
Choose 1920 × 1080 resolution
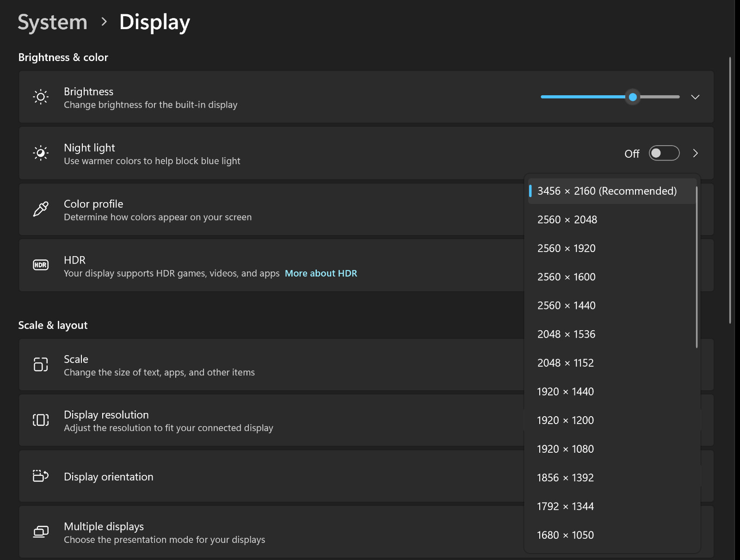click(x=612, y=449)
